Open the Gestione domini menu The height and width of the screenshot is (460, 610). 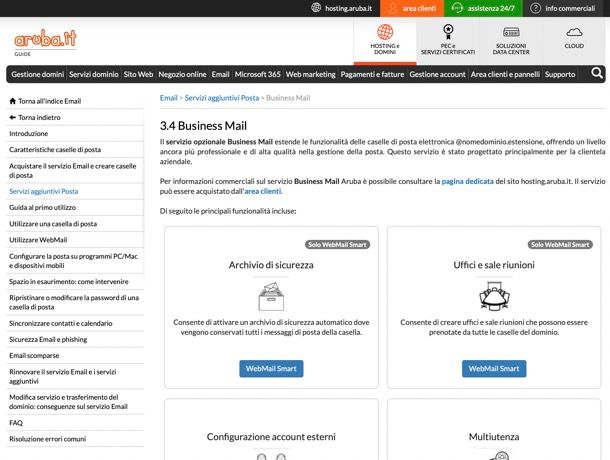(37, 74)
